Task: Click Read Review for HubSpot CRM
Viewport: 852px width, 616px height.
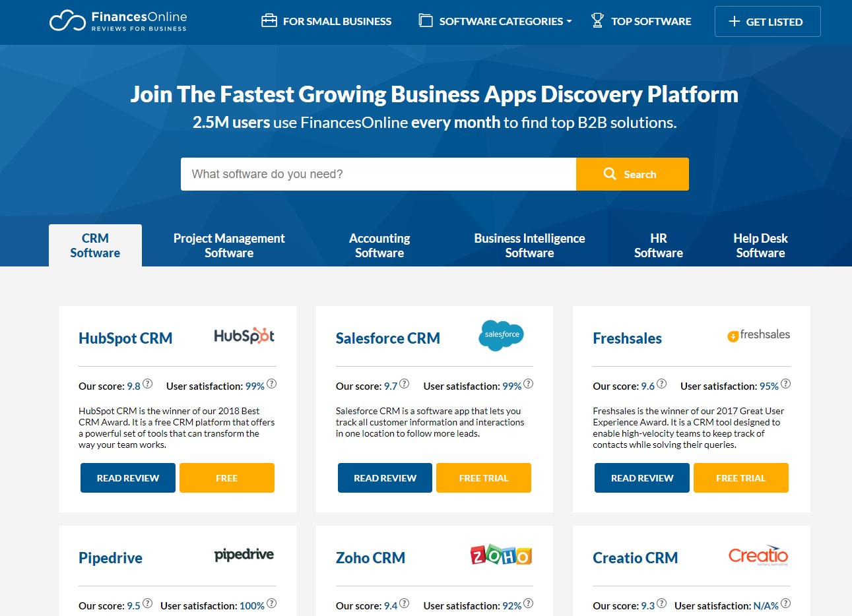Action: coord(128,477)
